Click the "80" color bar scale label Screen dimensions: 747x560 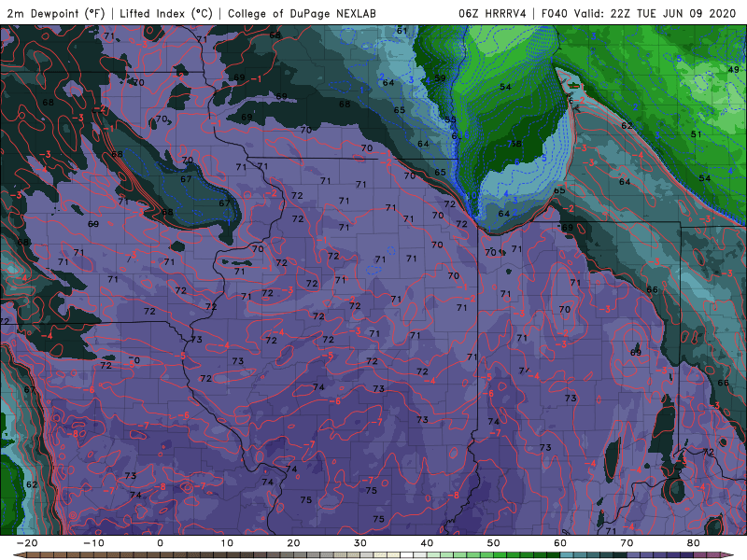click(x=694, y=543)
